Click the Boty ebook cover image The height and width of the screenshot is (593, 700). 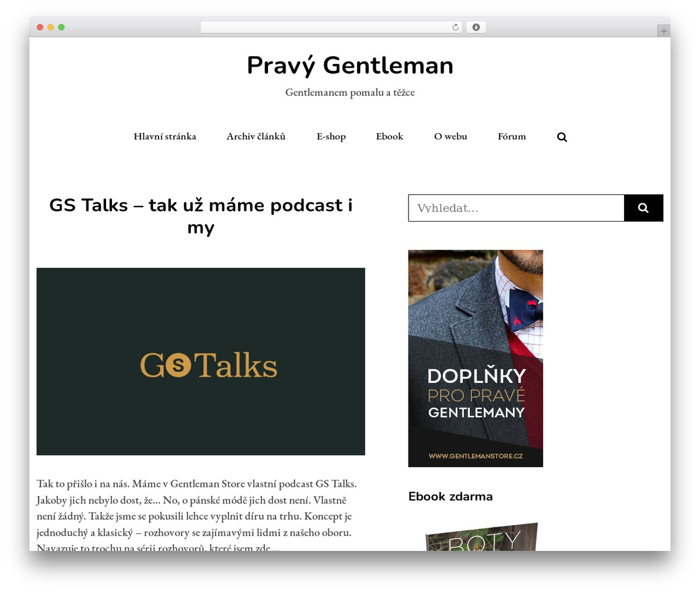[x=482, y=537]
